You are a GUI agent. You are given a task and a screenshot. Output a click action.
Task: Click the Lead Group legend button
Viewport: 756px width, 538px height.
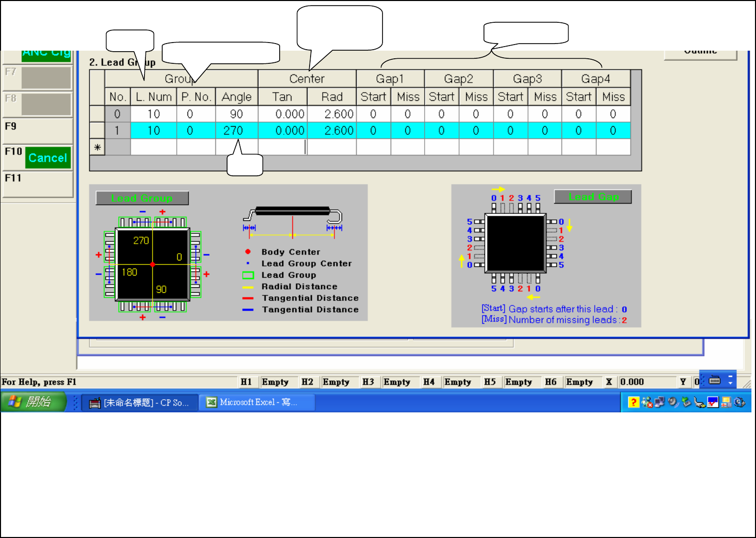[142, 198]
